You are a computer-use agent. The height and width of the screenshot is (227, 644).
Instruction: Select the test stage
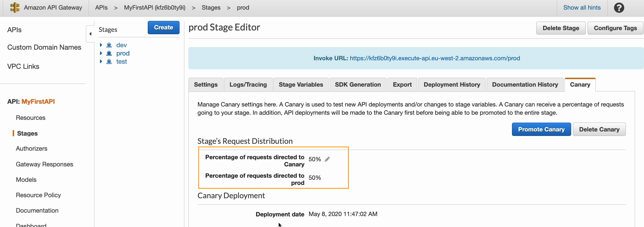(x=121, y=62)
